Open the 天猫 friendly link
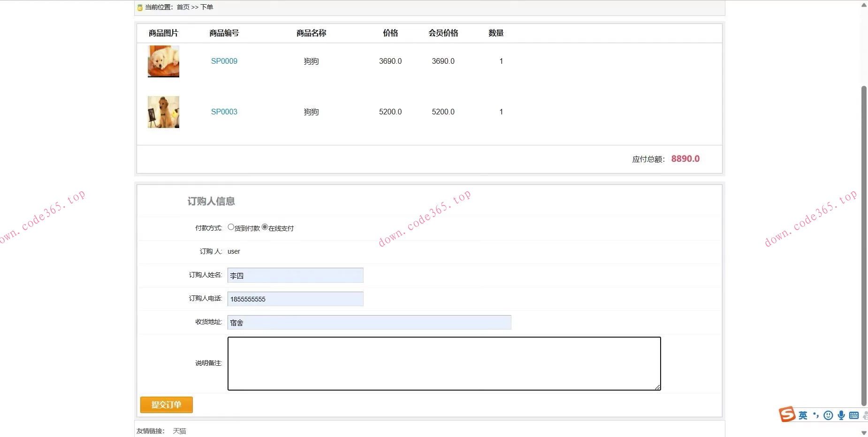The image size is (868, 437). point(179,431)
